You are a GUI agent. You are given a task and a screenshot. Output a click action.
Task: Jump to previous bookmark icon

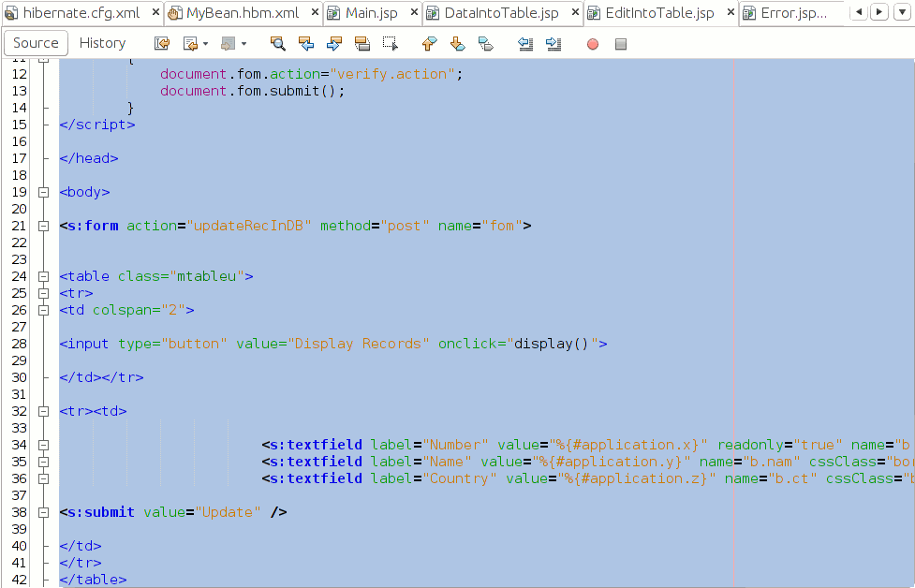point(429,43)
